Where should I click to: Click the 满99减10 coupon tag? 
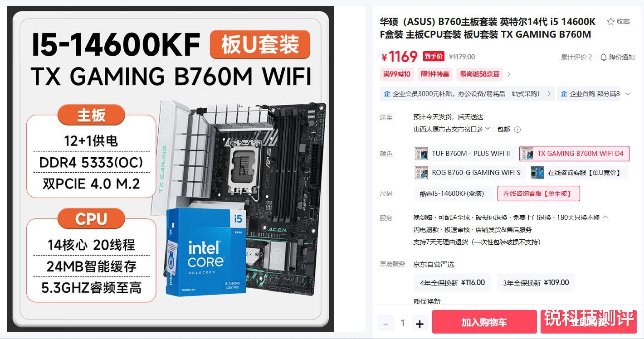397,74
